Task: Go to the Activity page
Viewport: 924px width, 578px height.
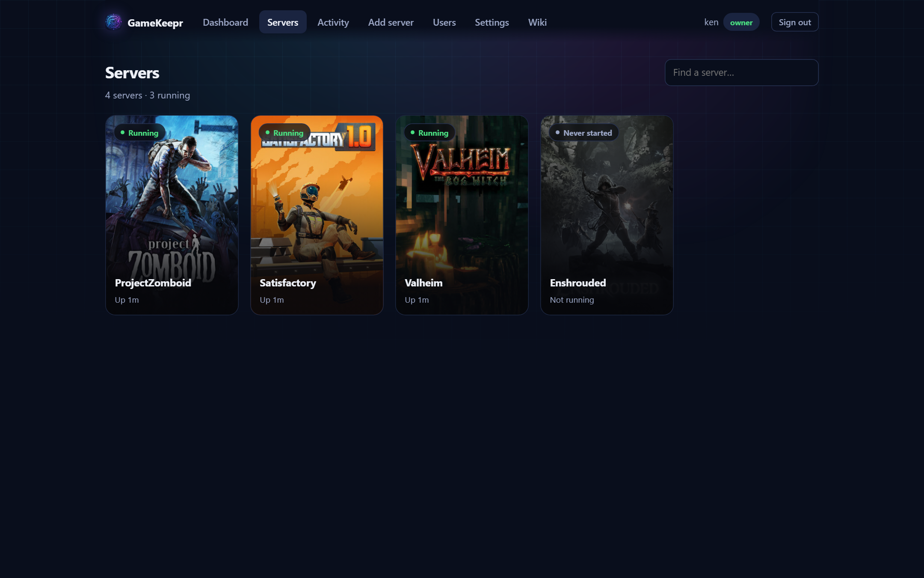Action: tap(333, 22)
